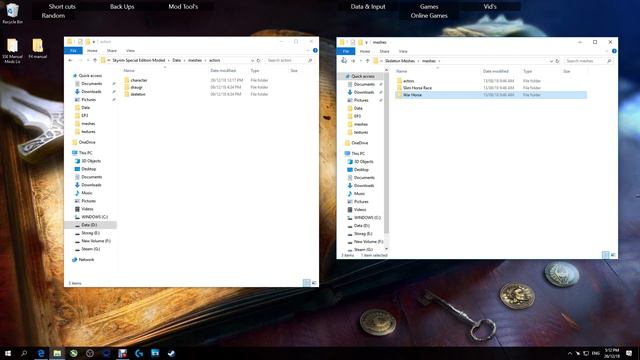The width and height of the screenshot is (640, 360).
Task: Switch to details view in the actors window
Action: pyautogui.click(x=307, y=282)
